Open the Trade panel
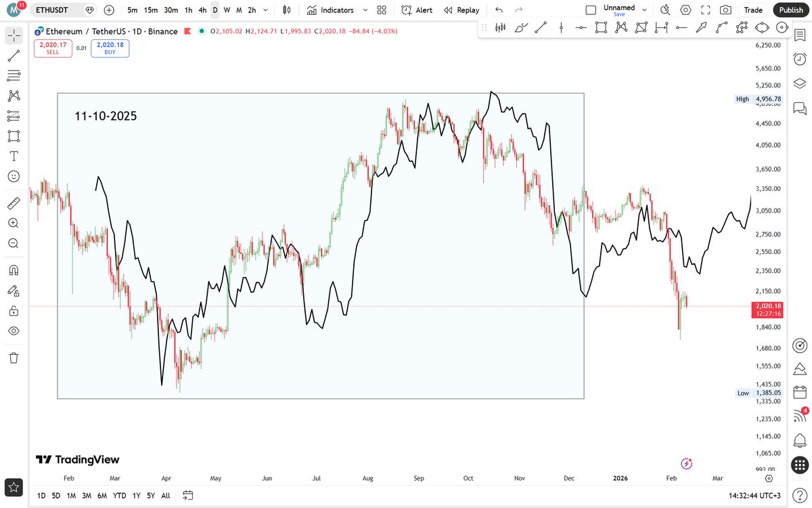Screen dimensions: 812x508 (753, 10)
